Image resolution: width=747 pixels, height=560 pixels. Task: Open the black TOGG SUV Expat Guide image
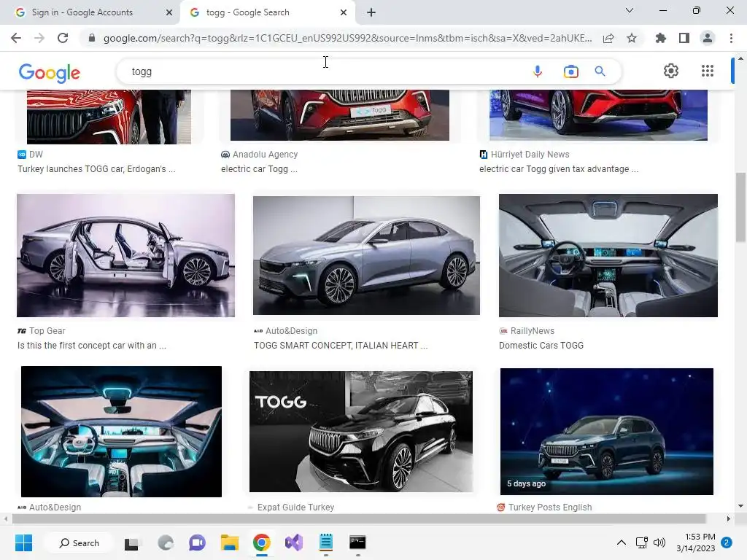pyautogui.click(x=361, y=432)
